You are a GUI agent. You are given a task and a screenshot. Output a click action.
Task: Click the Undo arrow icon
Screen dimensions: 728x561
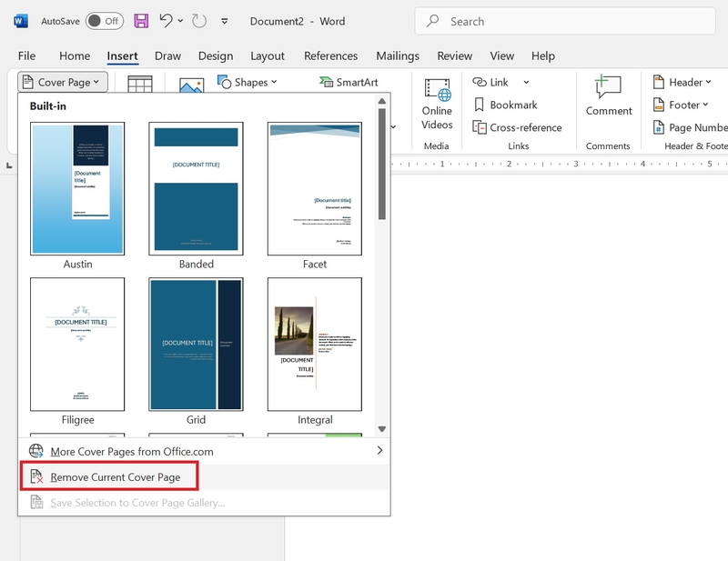click(x=166, y=21)
